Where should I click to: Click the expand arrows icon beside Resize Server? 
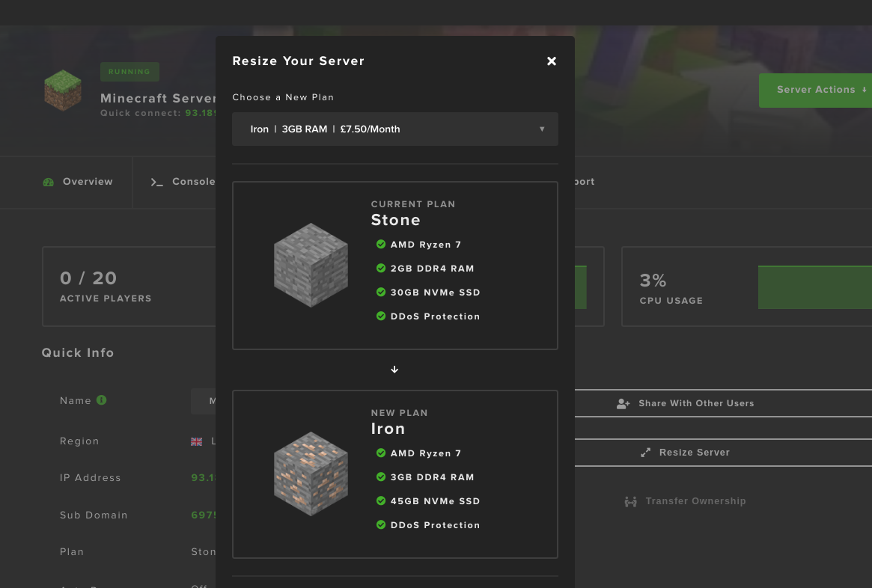coord(645,453)
